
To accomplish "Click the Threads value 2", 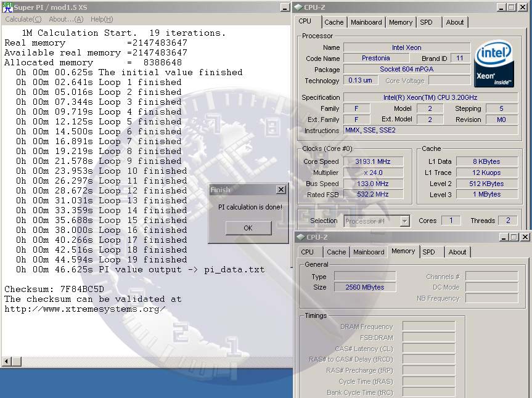I will point(508,221).
